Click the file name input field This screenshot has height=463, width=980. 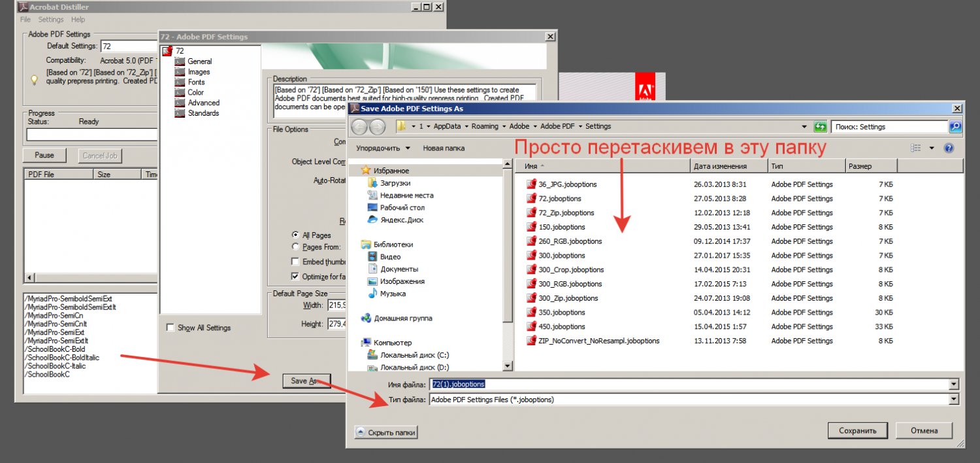coord(689,385)
